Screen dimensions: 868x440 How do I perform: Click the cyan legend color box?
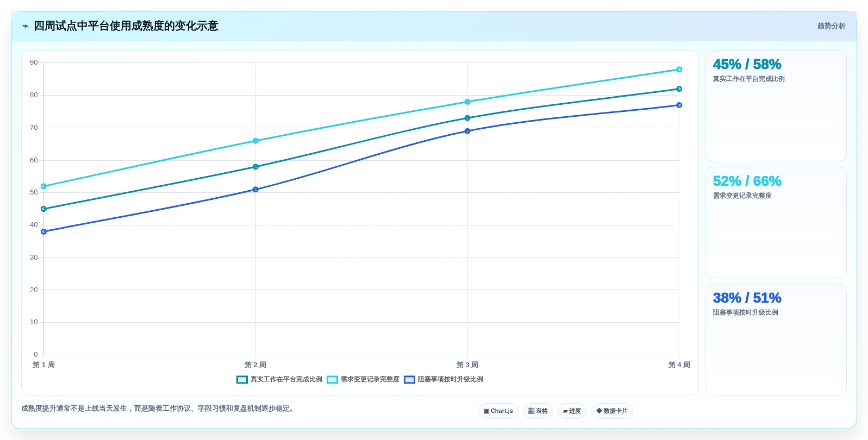pyautogui.click(x=332, y=380)
